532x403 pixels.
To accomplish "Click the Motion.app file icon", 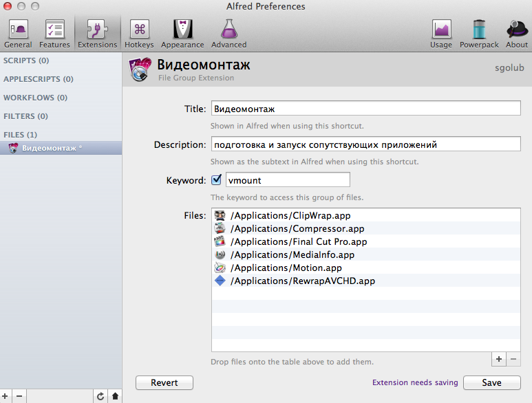I will (x=220, y=268).
